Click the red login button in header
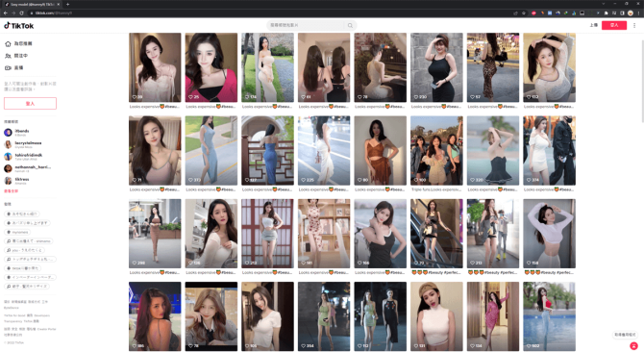The height and width of the screenshot is (352, 644). tap(614, 25)
